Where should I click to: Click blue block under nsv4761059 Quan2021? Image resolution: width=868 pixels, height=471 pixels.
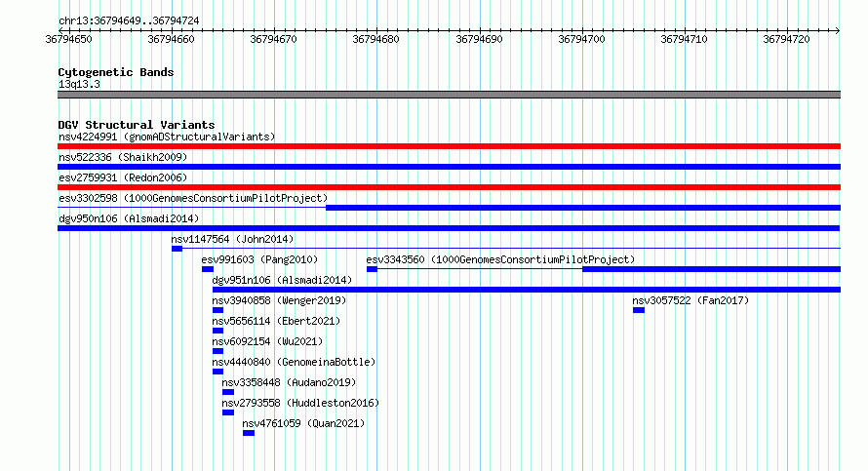(249, 433)
